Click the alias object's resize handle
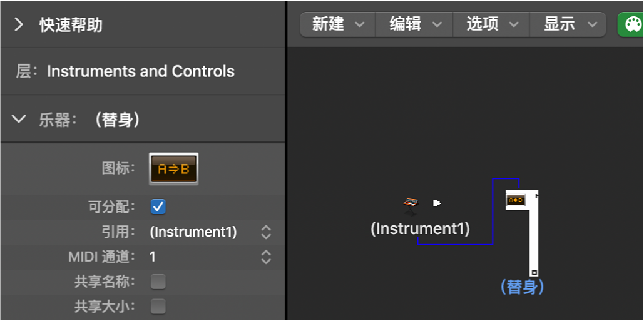Screen dimensions: 644x321 tap(534, 272)
